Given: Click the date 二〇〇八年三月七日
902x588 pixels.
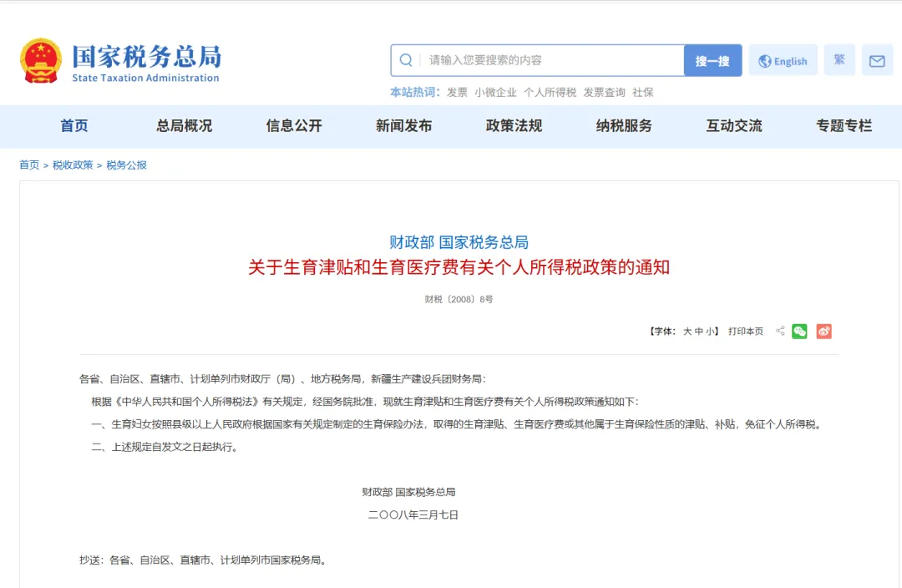Looking at the screenshot, I should [413, 515].
